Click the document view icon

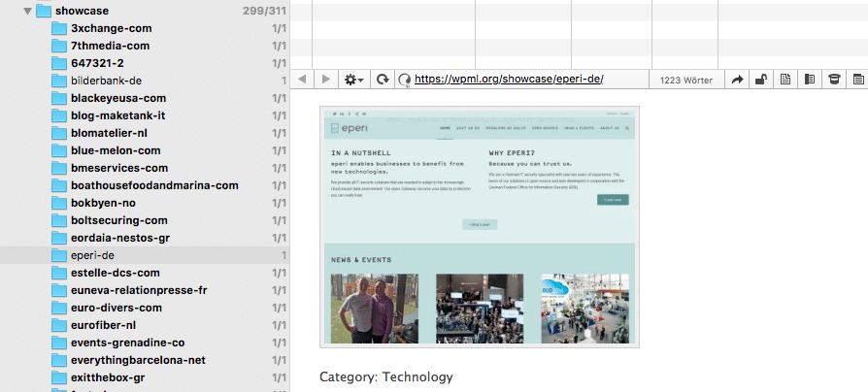pos(786,80)
